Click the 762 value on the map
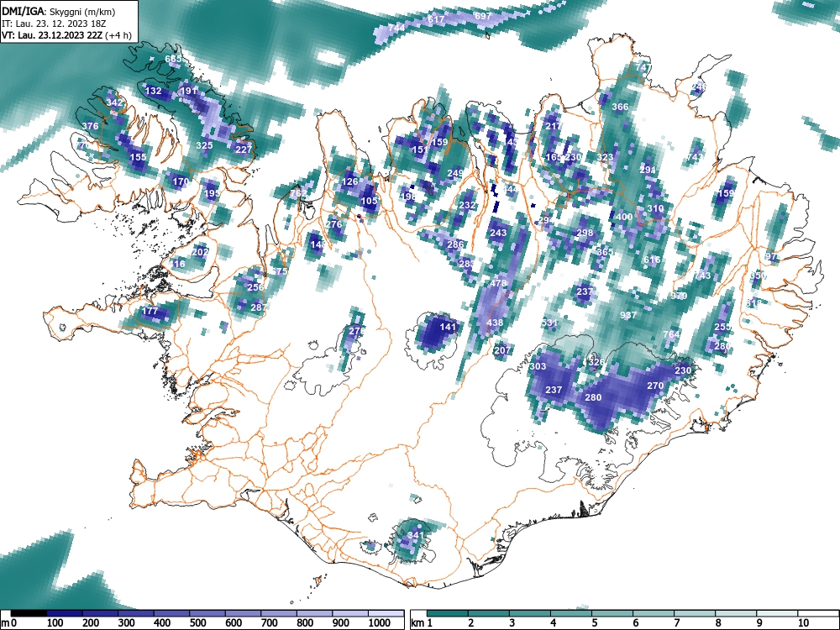The height and width of the screenshot is (630, 840). [x=298, y=193]
